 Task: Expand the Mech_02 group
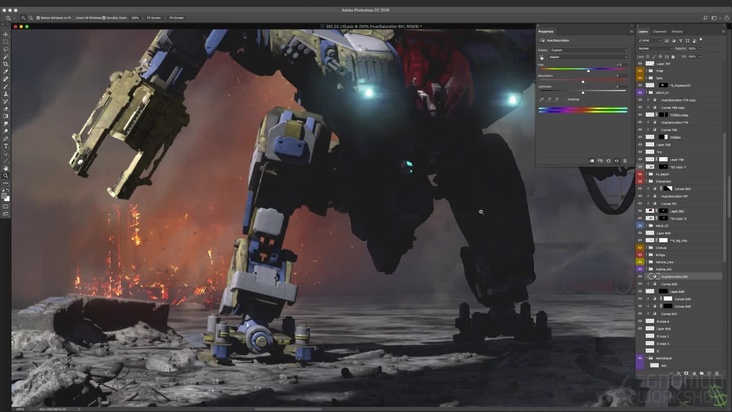pos(647,225)
